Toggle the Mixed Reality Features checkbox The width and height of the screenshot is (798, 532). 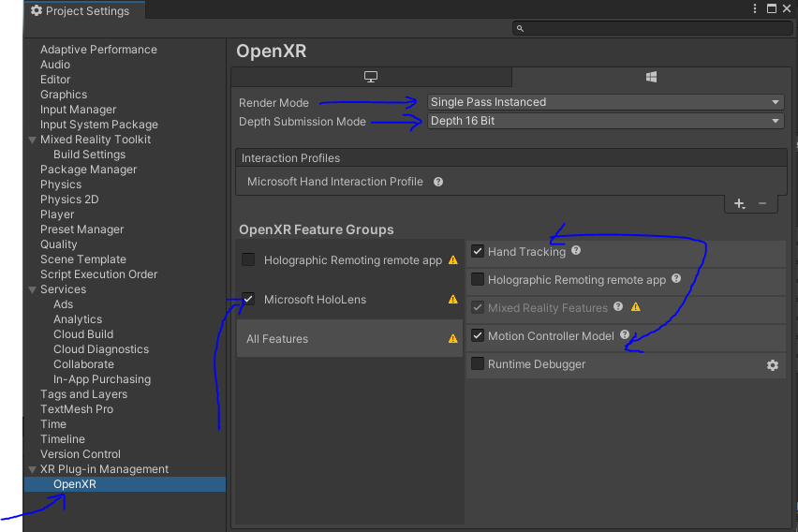(478, 307)
